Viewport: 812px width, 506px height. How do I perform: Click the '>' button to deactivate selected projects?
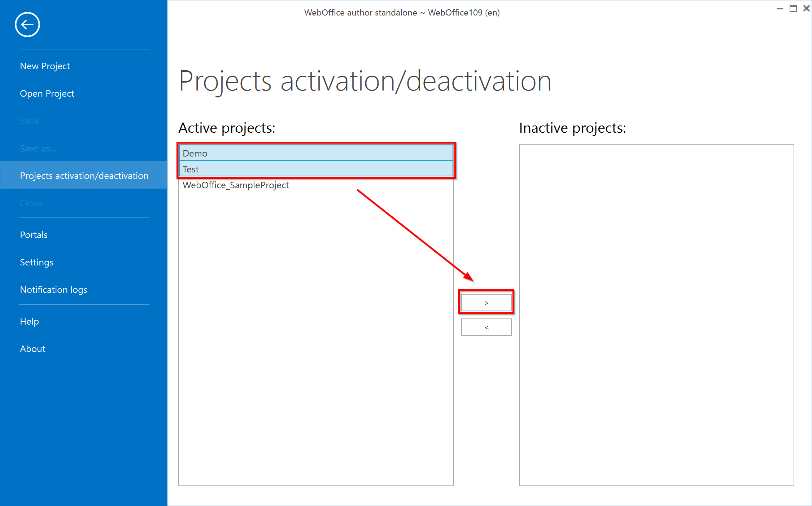click(x=486, y=302)
